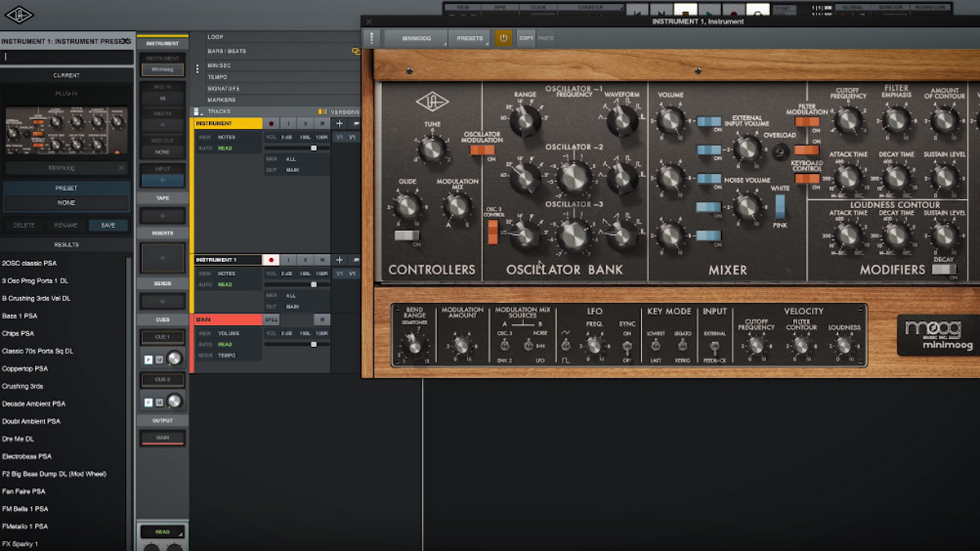Solo the INSTRUMENT track

tap(305, 123)
